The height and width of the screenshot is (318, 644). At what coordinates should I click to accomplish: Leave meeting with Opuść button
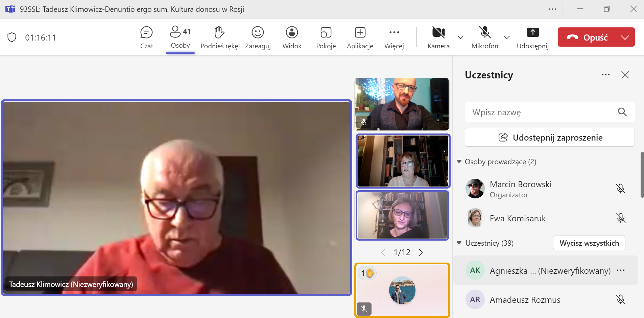[x=587, y=37]
